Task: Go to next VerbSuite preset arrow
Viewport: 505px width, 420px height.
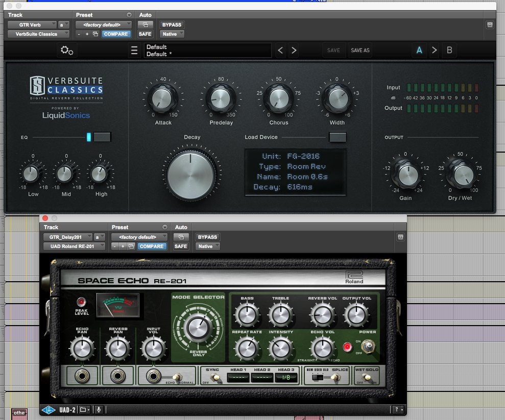Action: pyautogui.click(x=294, y=50)
